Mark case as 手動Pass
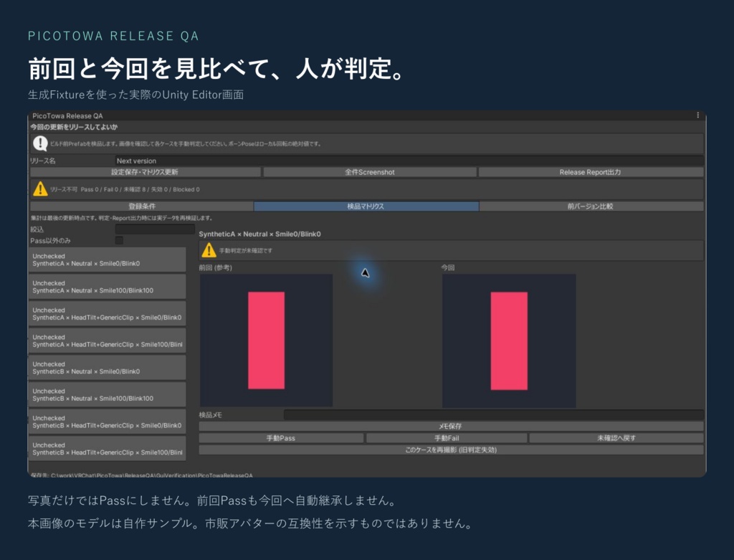The height and width of the screenshot is (560, 734). click(x=281, y=438)
